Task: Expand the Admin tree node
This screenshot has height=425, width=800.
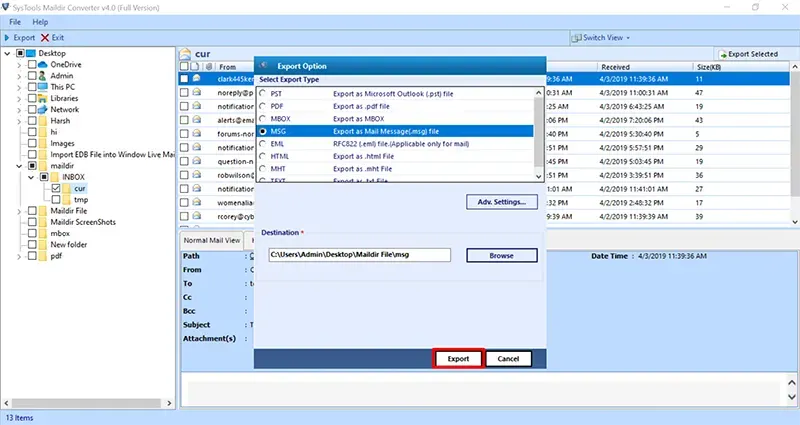Action: [x=19, y=77]
